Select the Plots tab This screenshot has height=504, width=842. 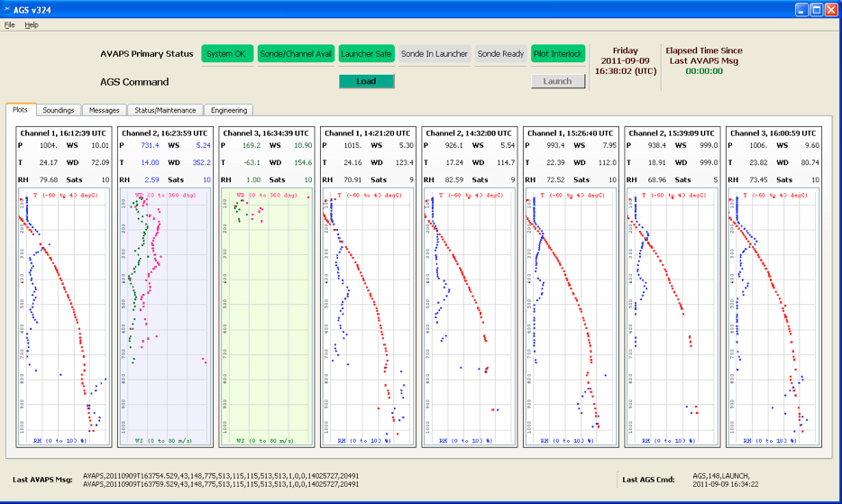[21, 110]
